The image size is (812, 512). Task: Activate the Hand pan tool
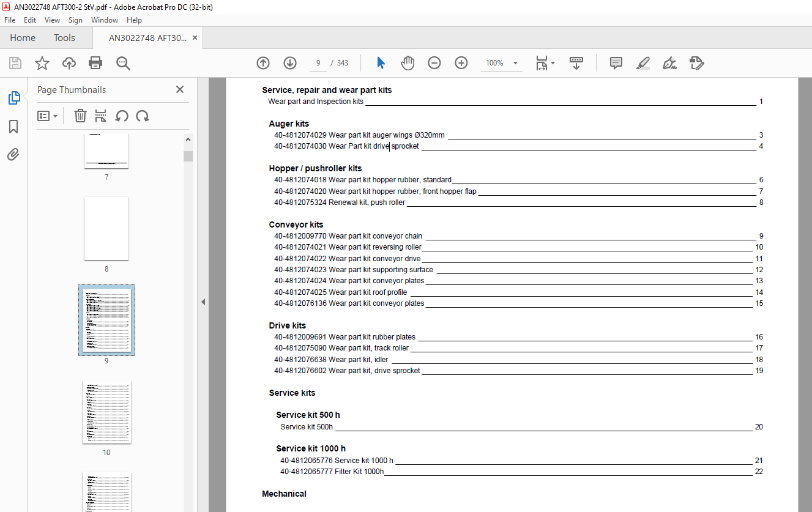408,63
